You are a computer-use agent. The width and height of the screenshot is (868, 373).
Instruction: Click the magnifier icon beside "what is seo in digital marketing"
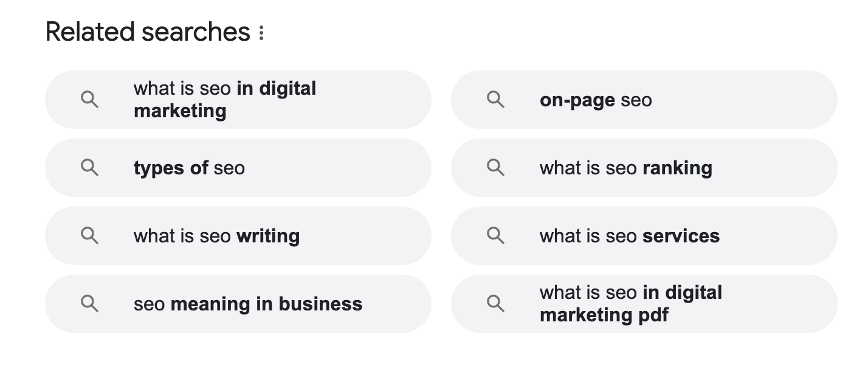tap(89, 99)
